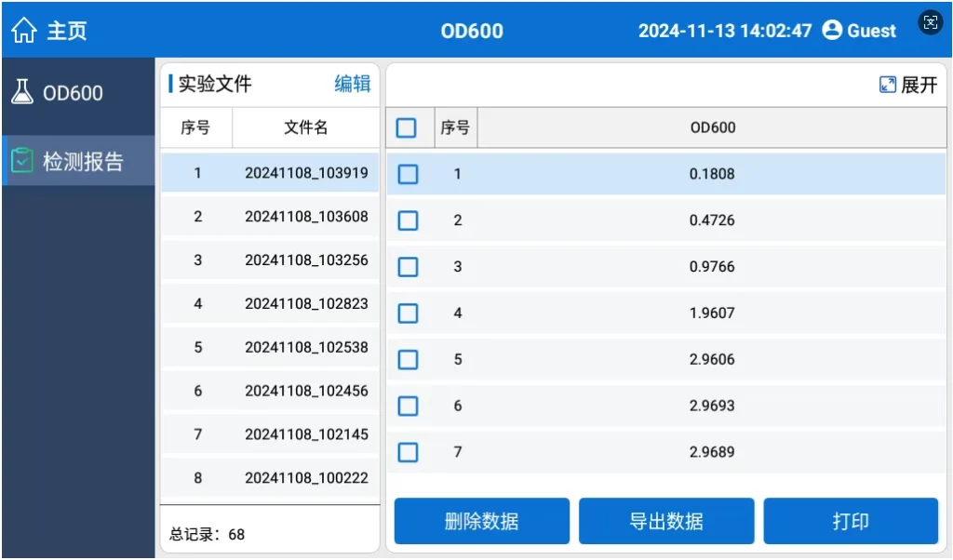Click the OD600 title in top bar
953x560 pixels.
pos(472,31)
